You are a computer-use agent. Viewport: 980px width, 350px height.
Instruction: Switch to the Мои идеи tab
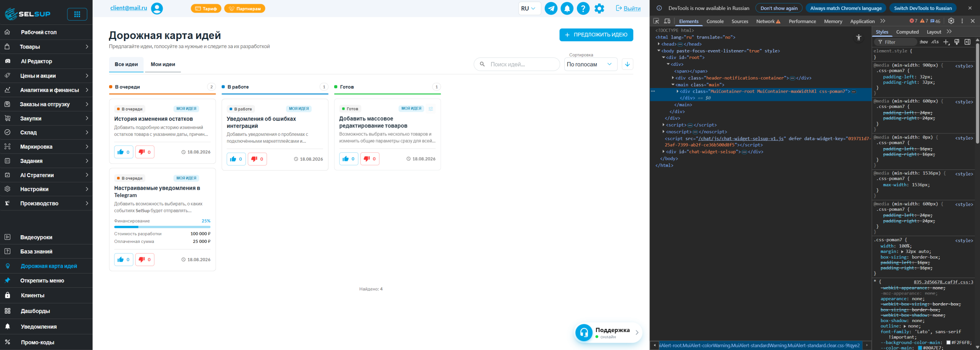(163, 64)
